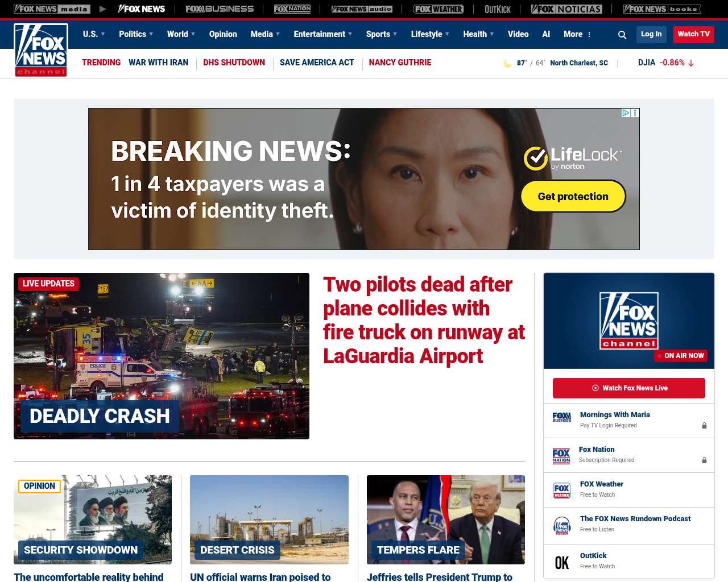Click the FOX Weather sidebar icon
The height and width of the screenshot is (582, 728).
561,490
